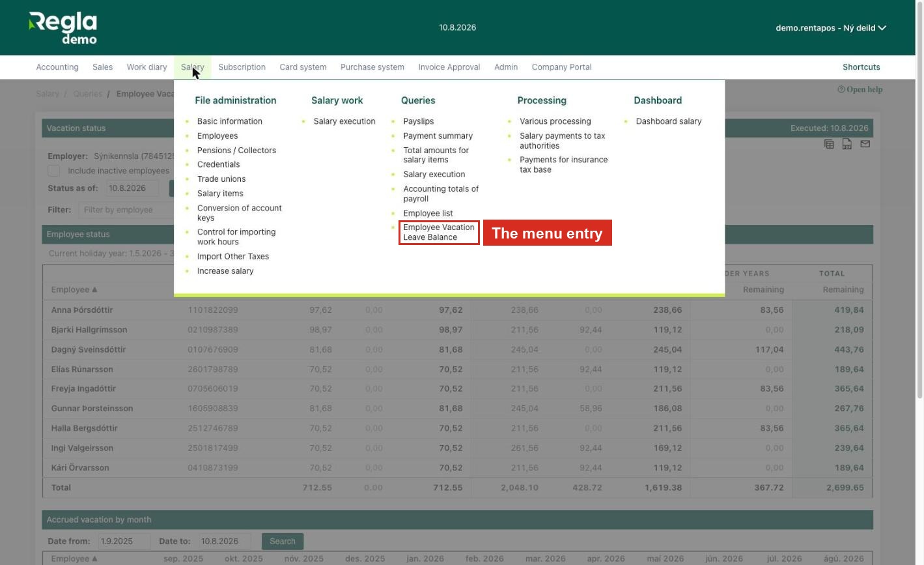Open the Company Portal menu
924x565 pixels.
561,67
